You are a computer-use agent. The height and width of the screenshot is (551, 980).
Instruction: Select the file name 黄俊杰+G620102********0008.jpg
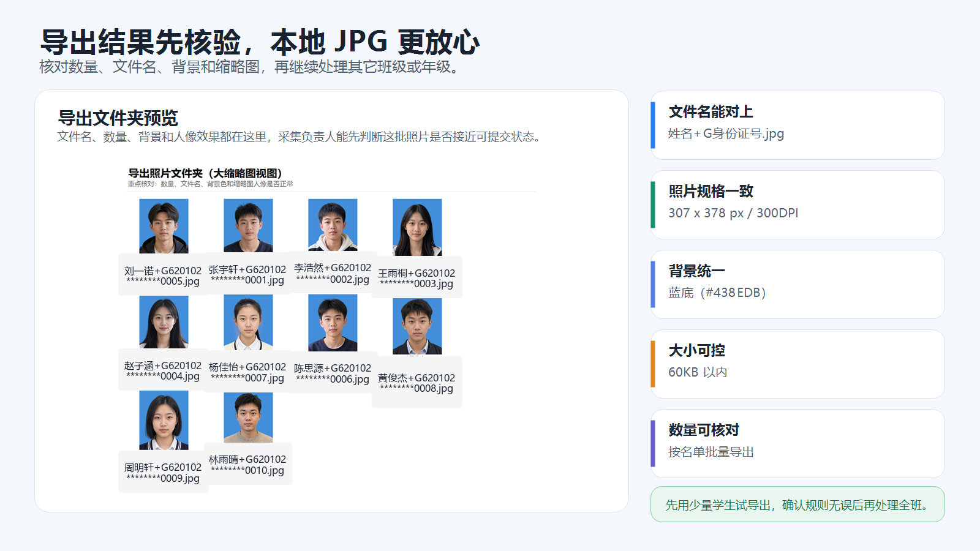(x=417, y=383)
